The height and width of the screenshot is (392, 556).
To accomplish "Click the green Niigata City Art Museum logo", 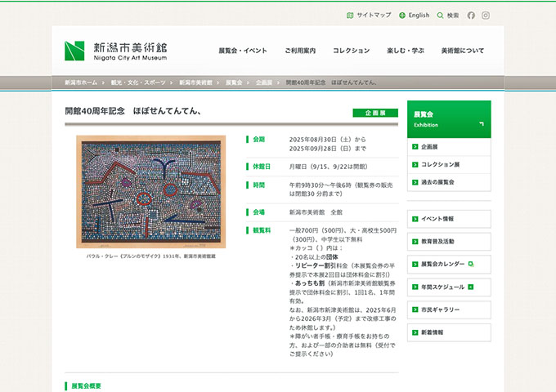I will (x=115, y=51).
